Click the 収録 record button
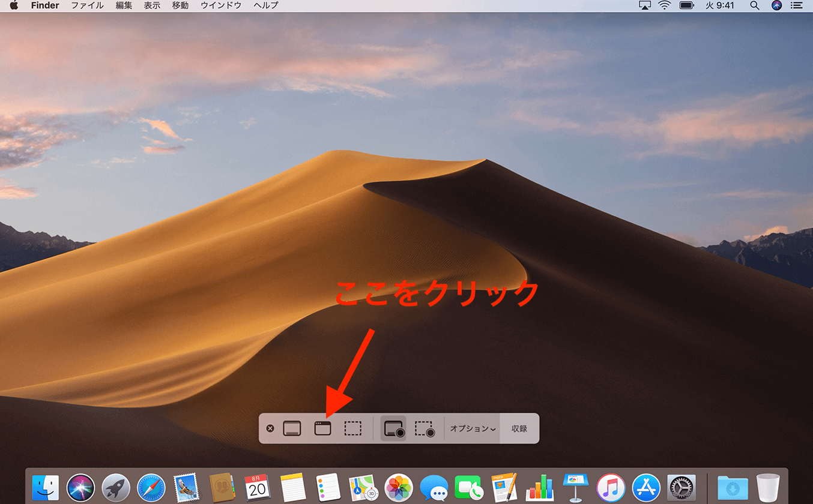Viewport: 813px width, 504px height. (519, 428)
